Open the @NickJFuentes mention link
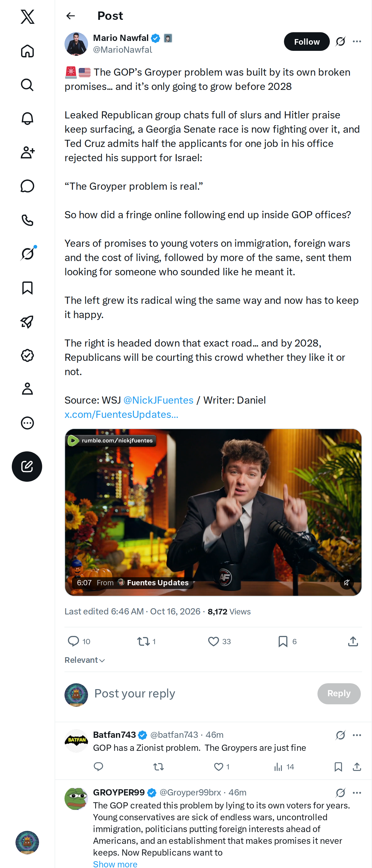 158,400
